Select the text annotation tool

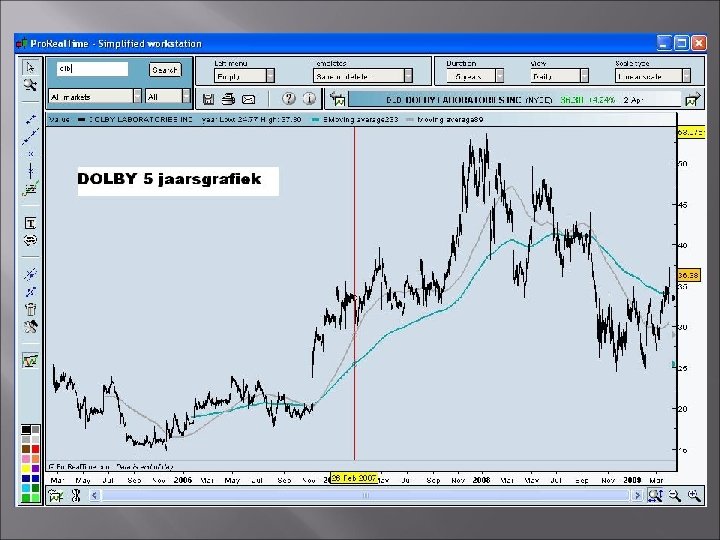(30, 223)
